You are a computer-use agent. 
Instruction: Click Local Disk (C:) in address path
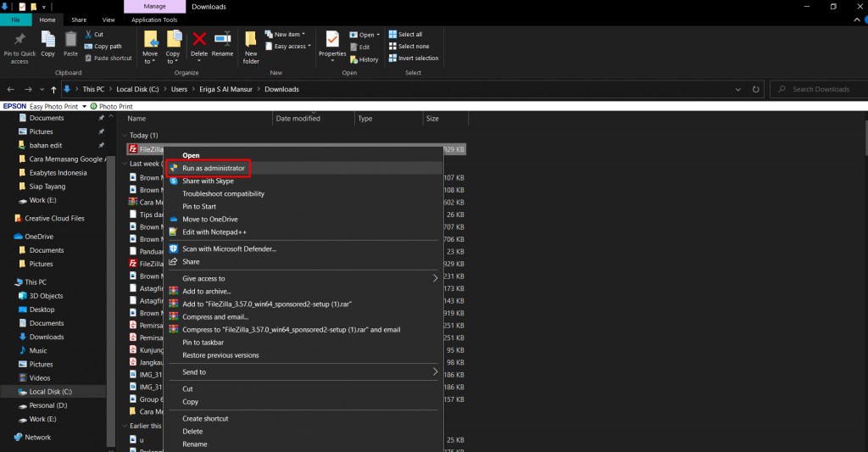[137, 89]
